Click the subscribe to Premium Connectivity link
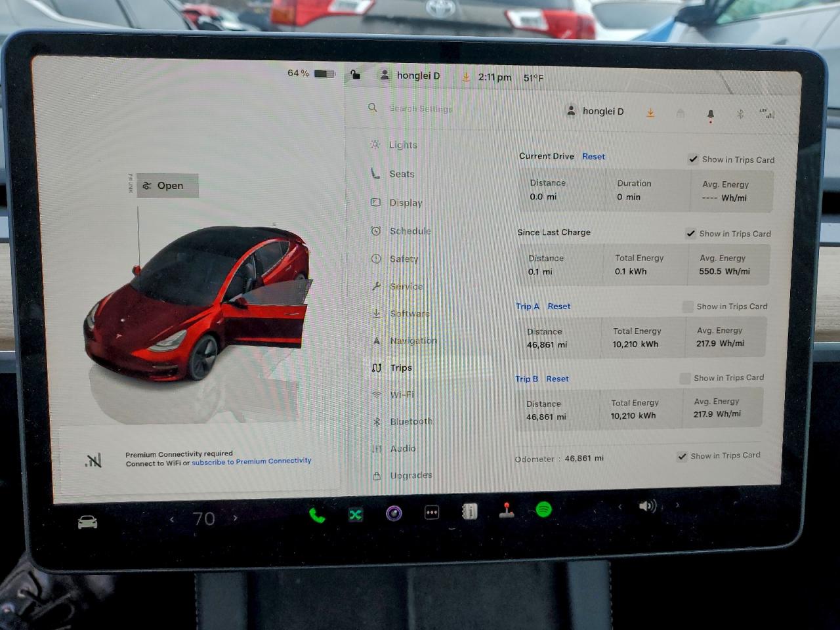Screen dimensions: 840x630 tap(252, 461)
